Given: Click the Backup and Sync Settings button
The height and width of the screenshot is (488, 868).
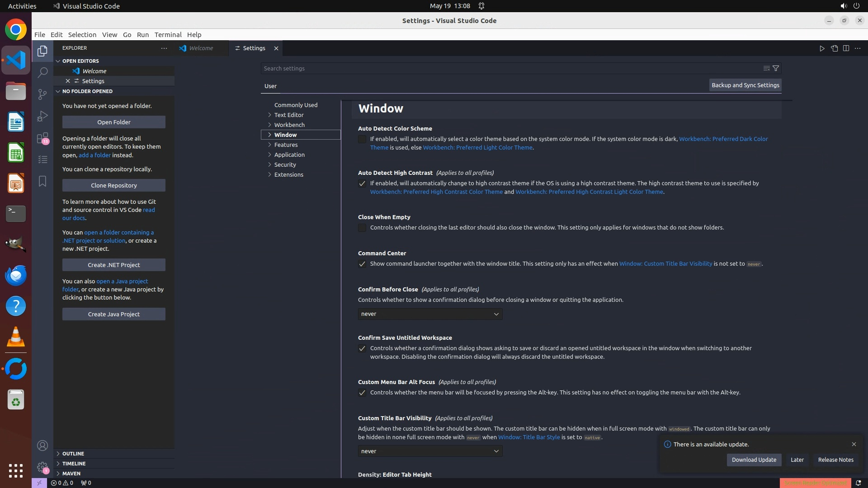Looking at the screenshot, I should (745, 85).
